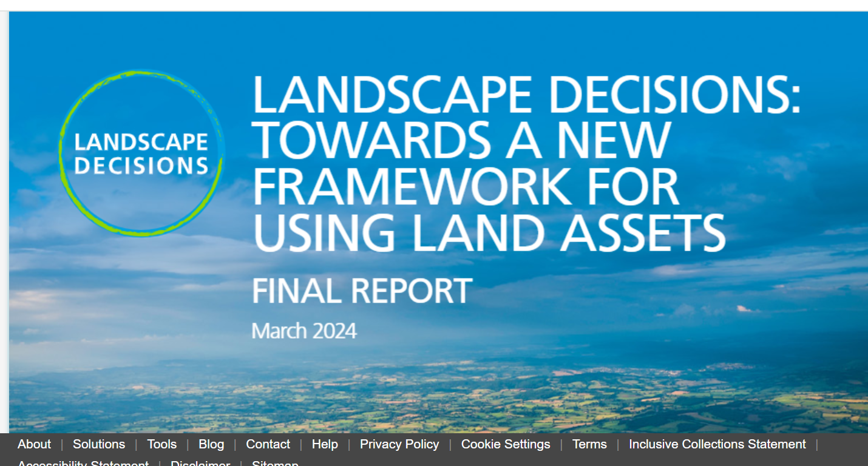Image resolution: width=868 pixels, height=466 pixels.
Task: Open Cookie Settings
Action: pos(505,444)
